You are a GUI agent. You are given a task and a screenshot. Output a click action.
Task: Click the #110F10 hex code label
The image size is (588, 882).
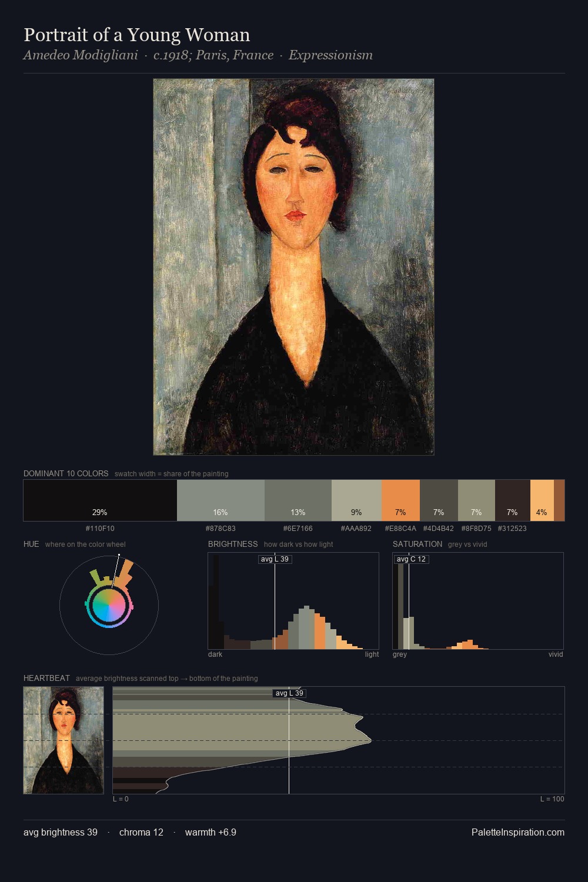click(x=100, y=529)
